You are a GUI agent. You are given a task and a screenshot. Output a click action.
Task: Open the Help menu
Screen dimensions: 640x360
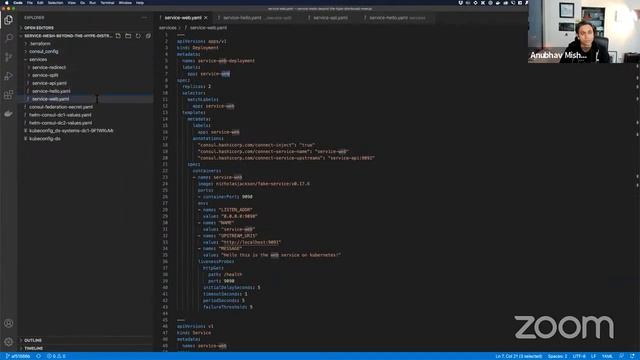(x=140, y=2)
